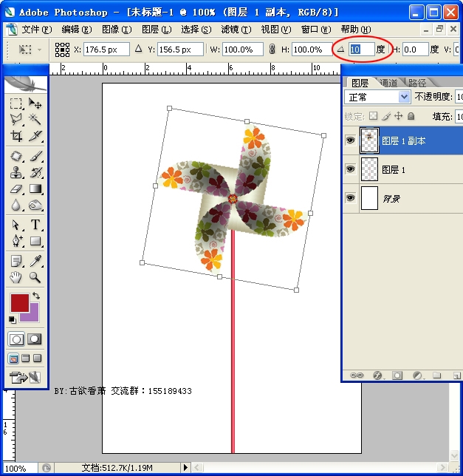Screen dimensions: 463x476
Task: Select the History Brush tool
Action: [x=35, y=172]
